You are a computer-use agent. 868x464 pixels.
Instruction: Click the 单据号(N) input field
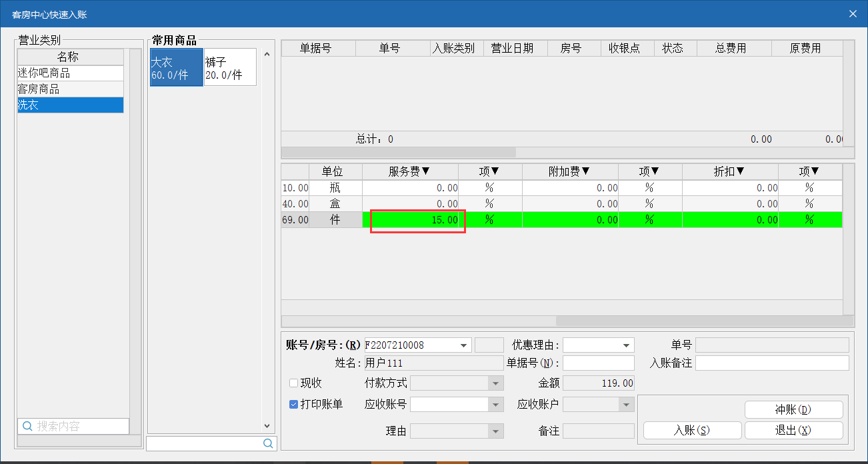coord(598,363)
